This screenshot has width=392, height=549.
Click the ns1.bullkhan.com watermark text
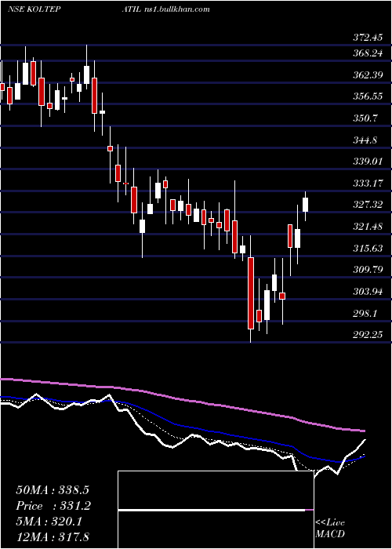(176, 9)
